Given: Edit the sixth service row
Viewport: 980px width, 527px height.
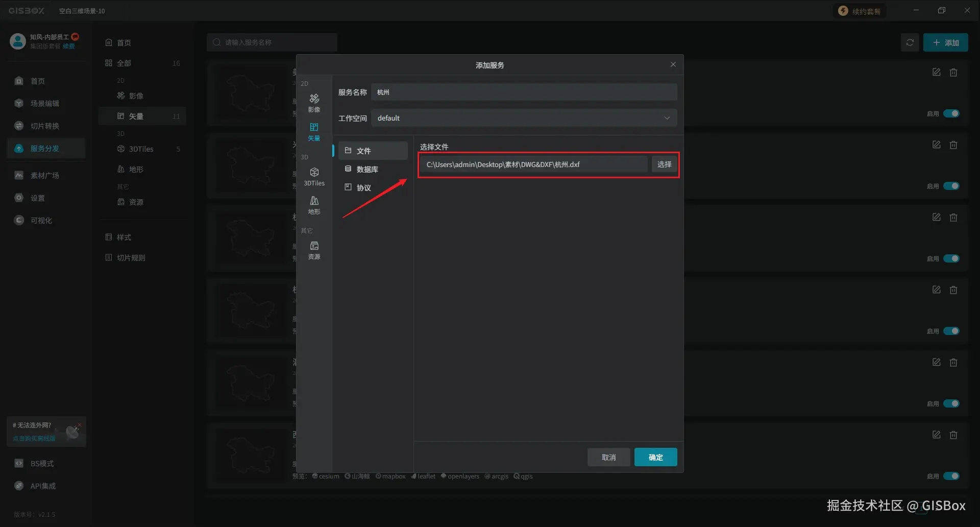Looking at the screenshot, I should (x=936, y=435).
